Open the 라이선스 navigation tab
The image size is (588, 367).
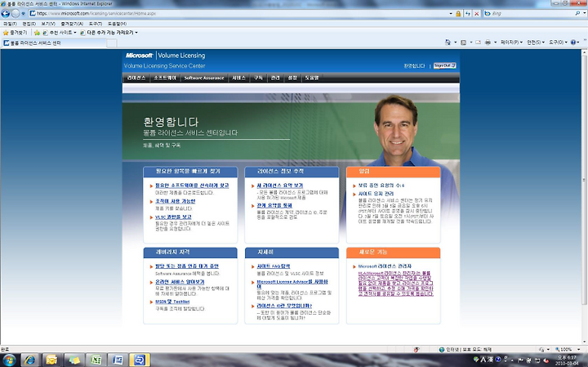pyautogui.click(x=136, y=78)
